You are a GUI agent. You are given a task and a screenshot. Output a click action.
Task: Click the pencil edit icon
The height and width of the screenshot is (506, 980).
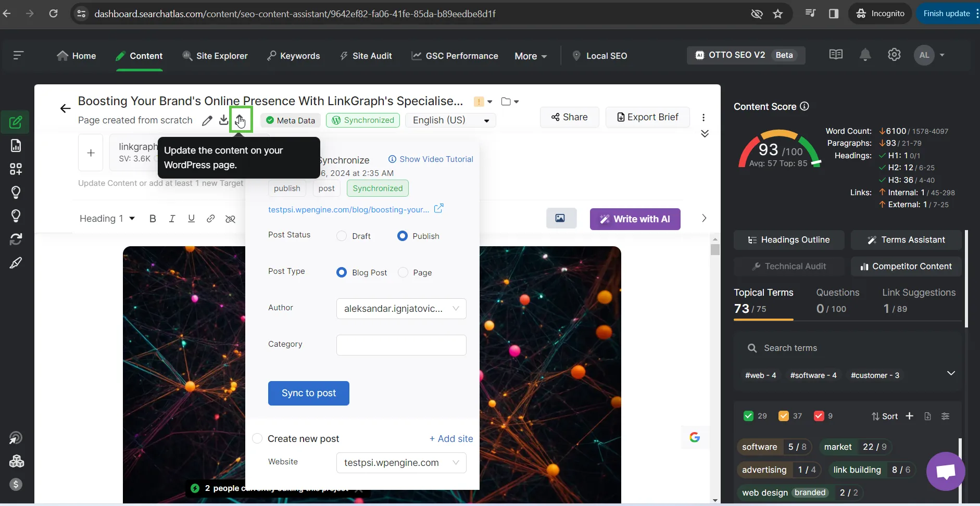pyautogui.click(x=207, y=120)
